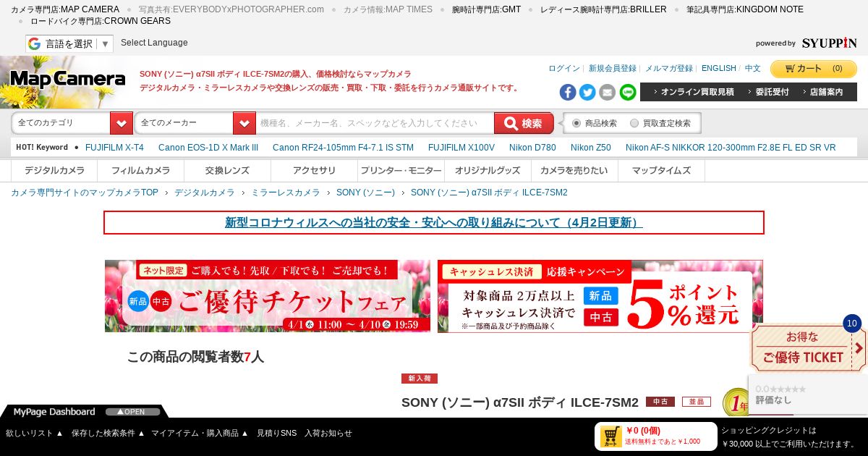The height and width of the screenshot is (456, 868).
Task: Open the デジタルカメラ menu
Action: [x=54, y=171]
